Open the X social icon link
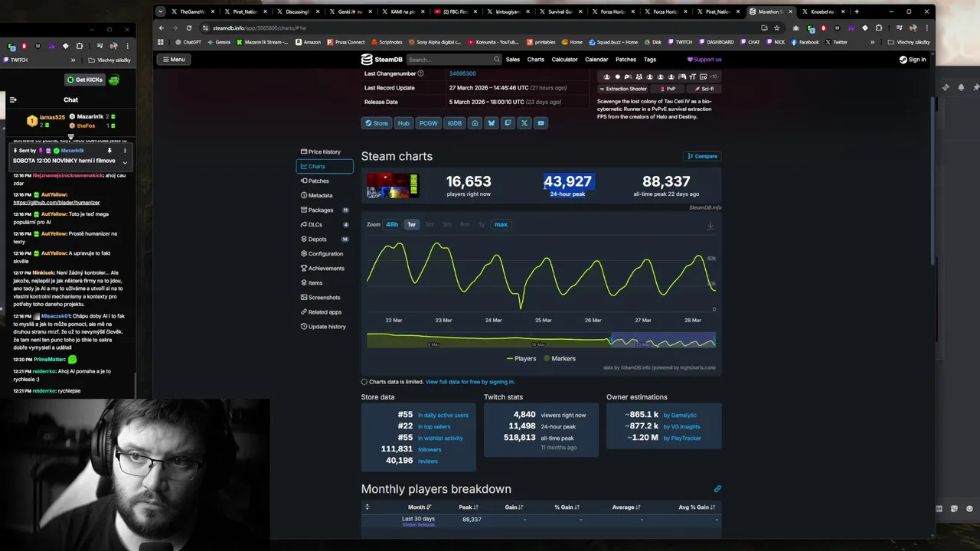 tap(524, 123)
